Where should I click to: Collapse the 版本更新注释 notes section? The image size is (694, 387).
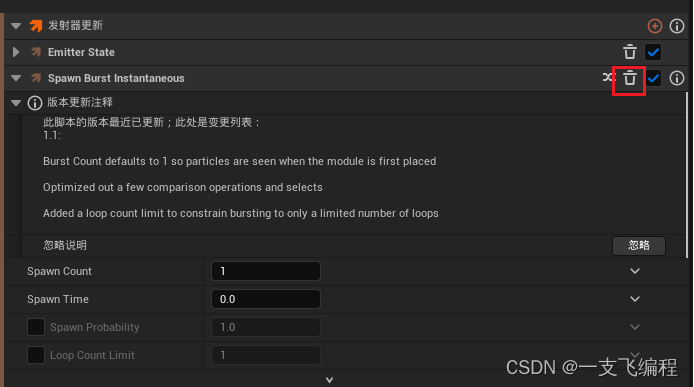(16, 103)
